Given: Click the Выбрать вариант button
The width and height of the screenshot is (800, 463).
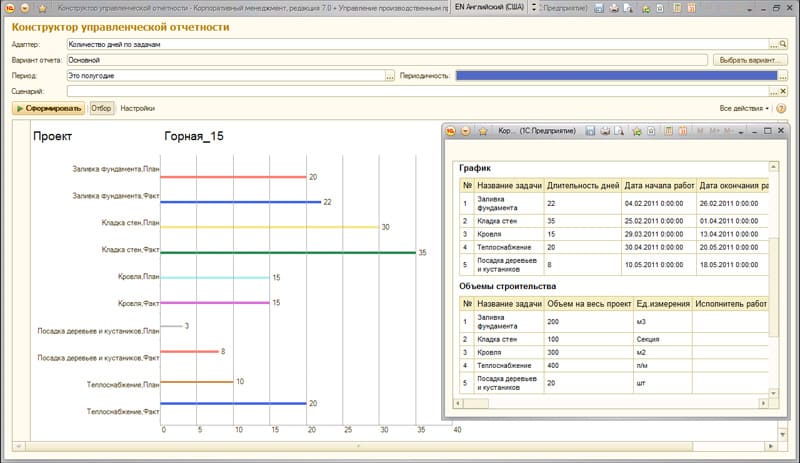Looking at the screenshot, I should tap(750, 60).
